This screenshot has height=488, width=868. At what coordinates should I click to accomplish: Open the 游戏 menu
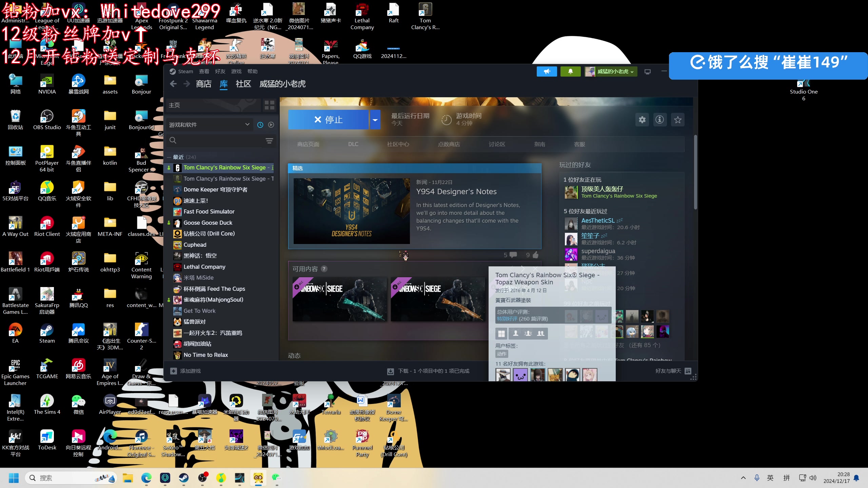pyautogui.click(x=236, y=72)
